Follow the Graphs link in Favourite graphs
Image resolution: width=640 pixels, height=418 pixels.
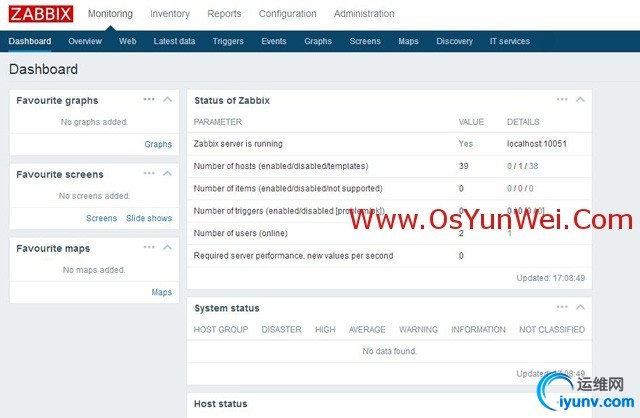point(158,144)
